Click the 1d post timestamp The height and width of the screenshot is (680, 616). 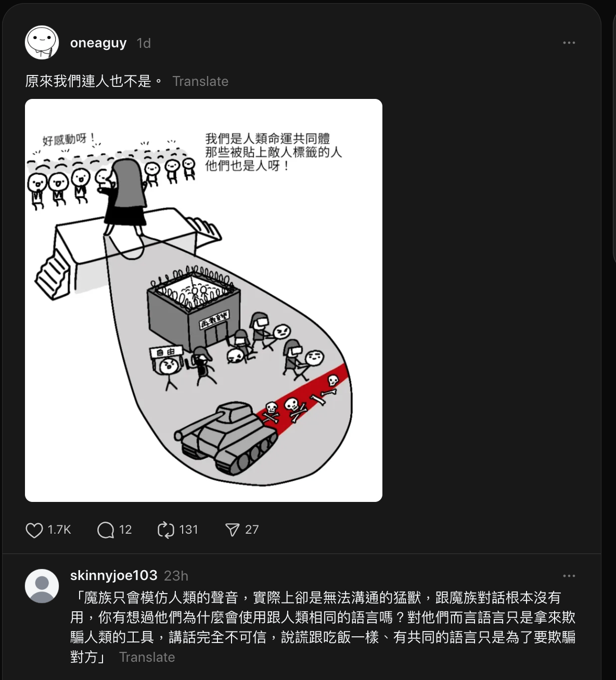click(x=144, y=43)
